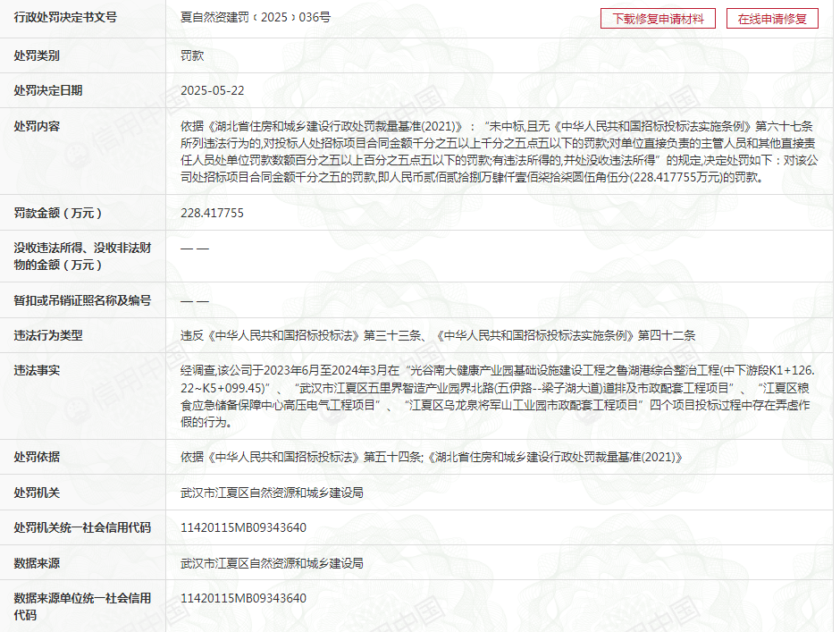Click the 违法事实 row label

tap(37, 370)
